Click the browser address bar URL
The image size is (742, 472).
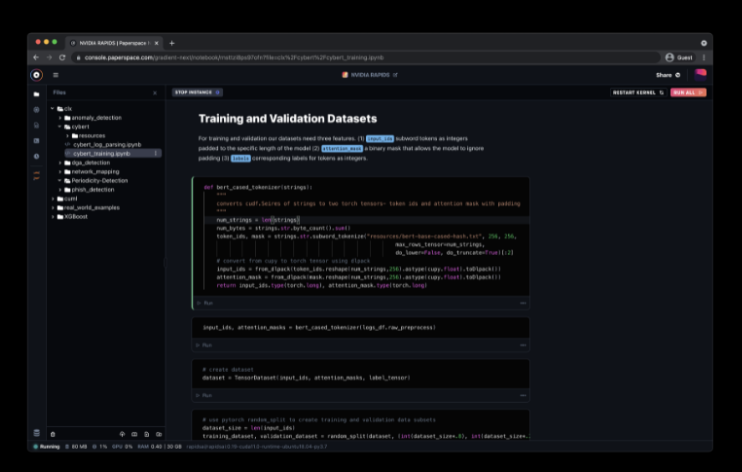pyautogui.click(x=234, y=57)
